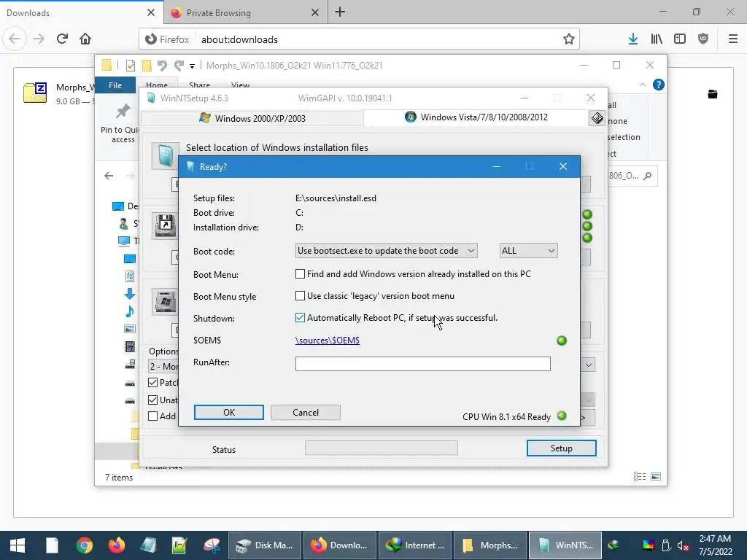Screen dimensions: 747x560
Task: Show downloaded file in folder icon
Action: click(713, 94)
